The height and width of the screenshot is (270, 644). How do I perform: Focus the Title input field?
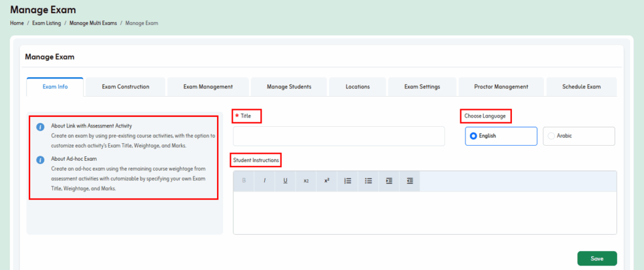click(338, 136)
